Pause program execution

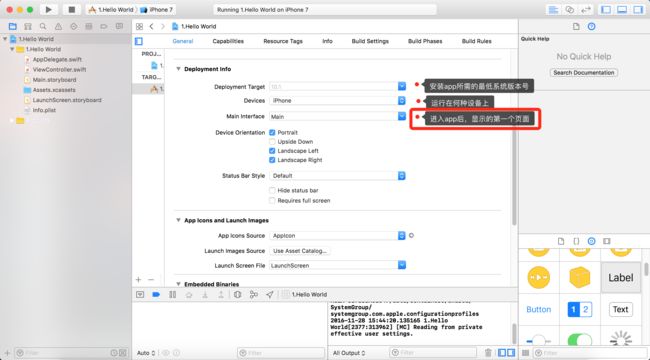tap(172, 294)
